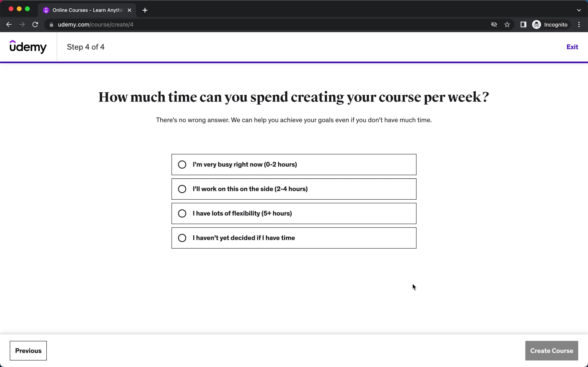
Task: Select 'I haven't yet decided if I have time'
Action: 182,238
